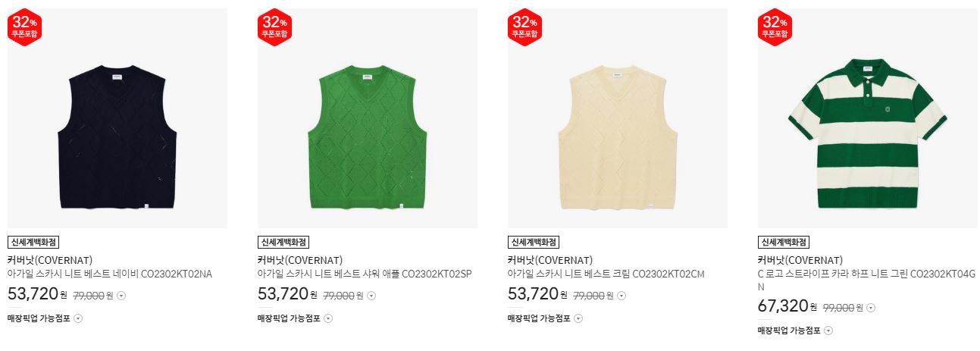Open the cream knit vest product image
The width and height of the screenshot is (980, 351).
[x=618, y=118]
